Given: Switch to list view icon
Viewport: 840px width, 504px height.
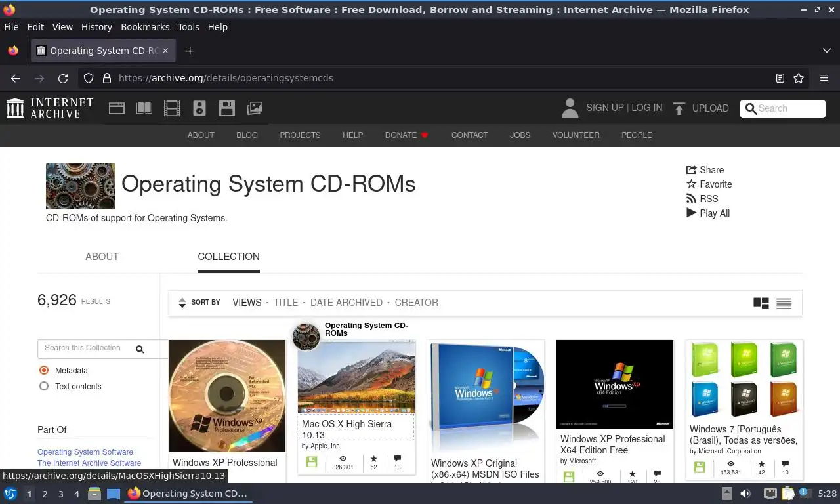Looking at the screenshot, I should tap(784, 303).
